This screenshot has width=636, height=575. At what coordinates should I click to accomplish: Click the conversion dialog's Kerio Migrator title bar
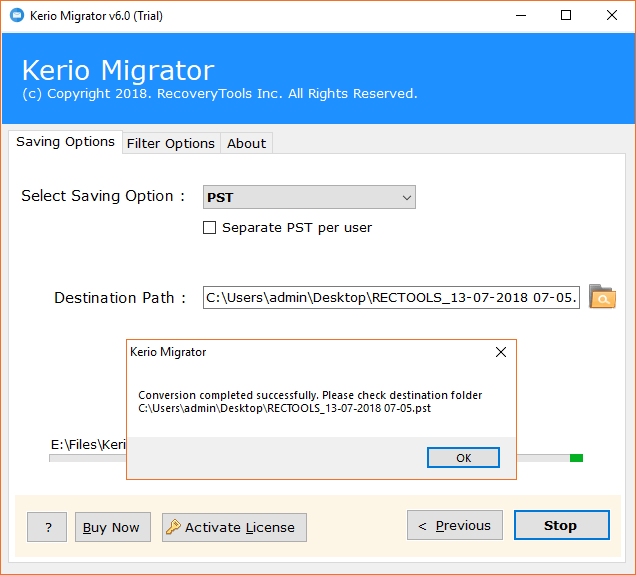coord(300,352)
